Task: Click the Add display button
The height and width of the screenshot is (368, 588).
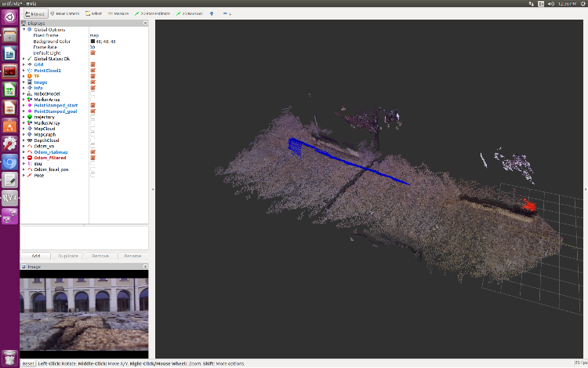Action: [35, 256]
